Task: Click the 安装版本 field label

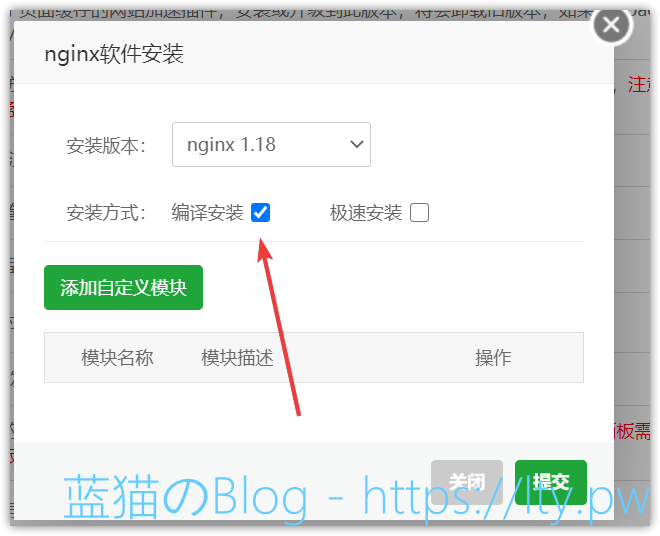Action: pos(106,146)
